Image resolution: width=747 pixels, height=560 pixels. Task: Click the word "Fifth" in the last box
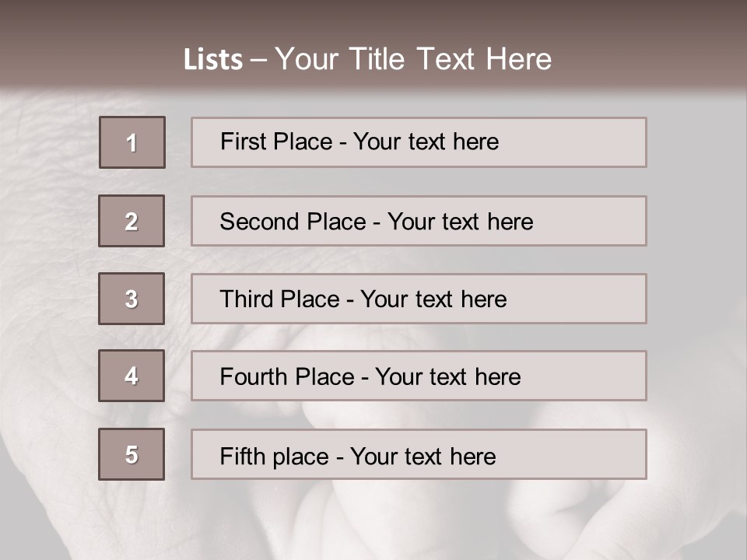[x=240, y=456]
